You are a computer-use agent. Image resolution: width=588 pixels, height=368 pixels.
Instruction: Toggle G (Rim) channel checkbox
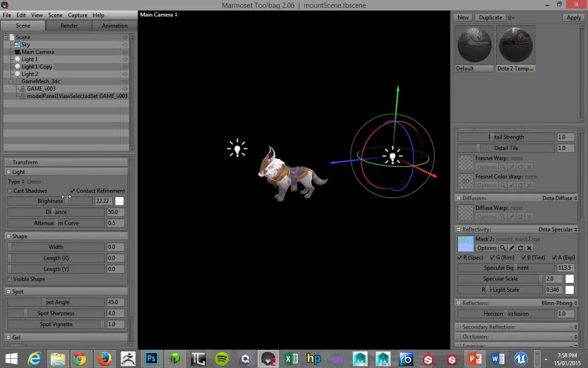[492, 258]
